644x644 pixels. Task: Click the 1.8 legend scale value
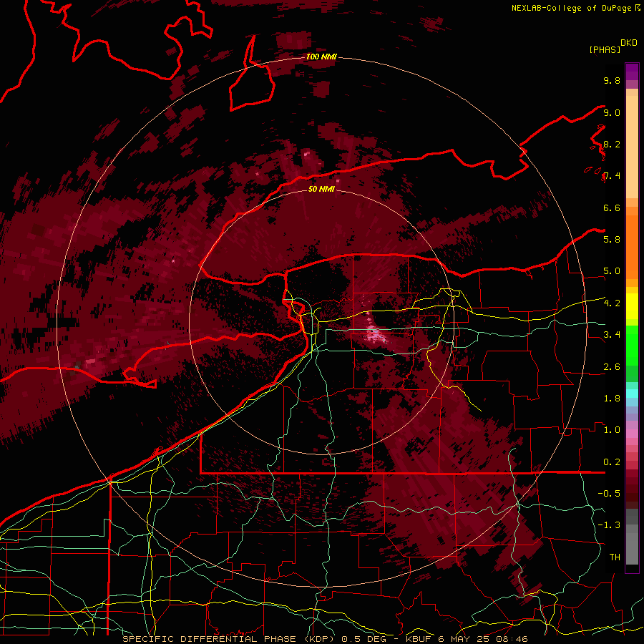[612, 399]
